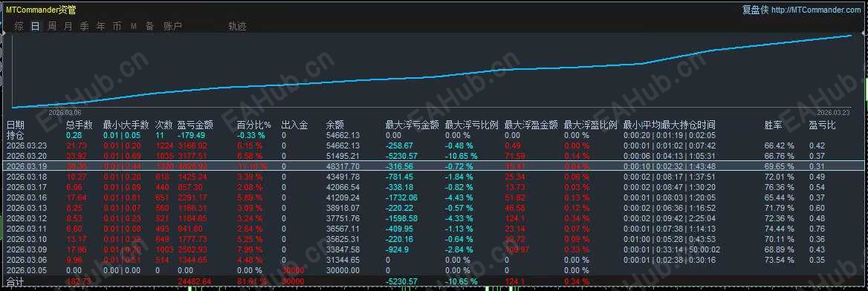Viewport: 868px width, 291px height.
Task: Click the 最大浮亏比例 column header
Action: pyautogui.click(x=472, y=125)
